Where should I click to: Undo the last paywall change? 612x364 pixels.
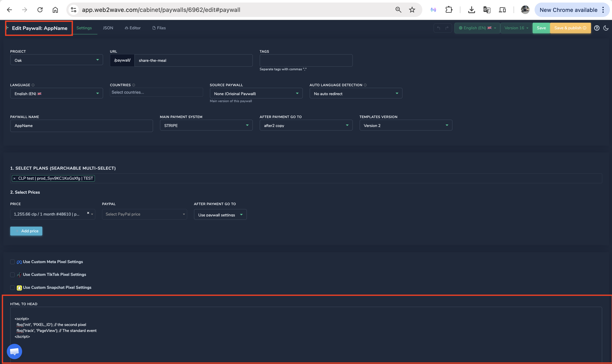click(x=439, y=28)
